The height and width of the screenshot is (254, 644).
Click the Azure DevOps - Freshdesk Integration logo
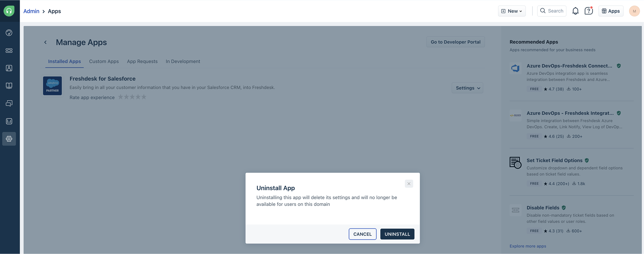515,115
